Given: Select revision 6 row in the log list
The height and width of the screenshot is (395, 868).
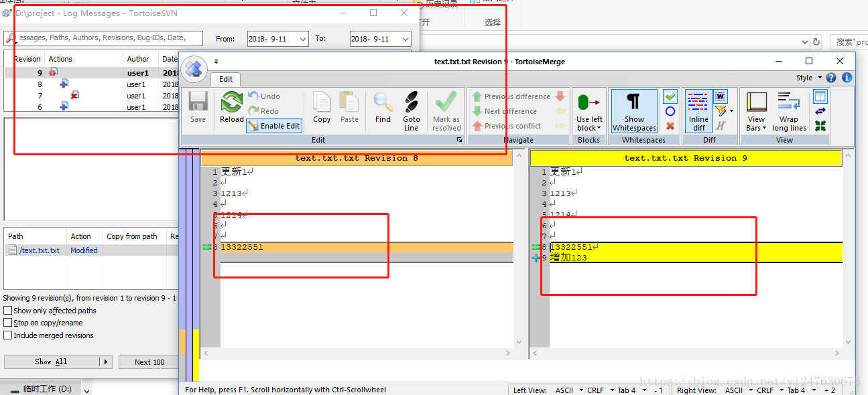Looking at the screenshot, I should coord(91,106).
